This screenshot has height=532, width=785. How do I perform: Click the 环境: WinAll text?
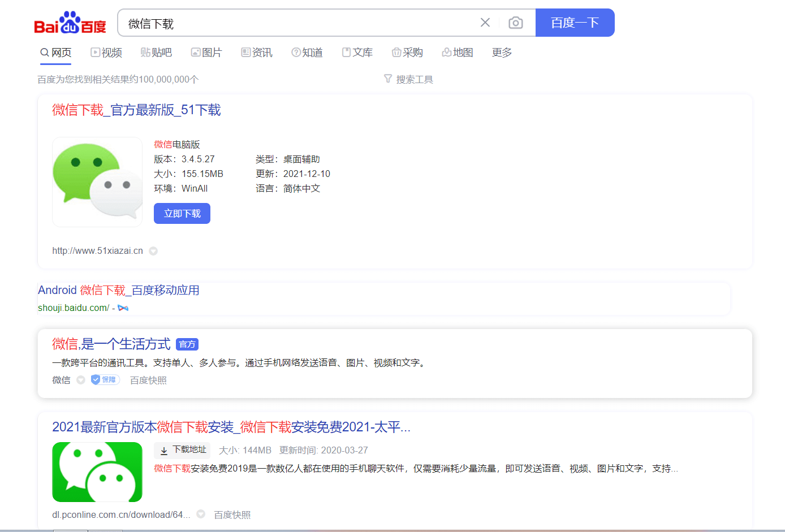[181, 189]
